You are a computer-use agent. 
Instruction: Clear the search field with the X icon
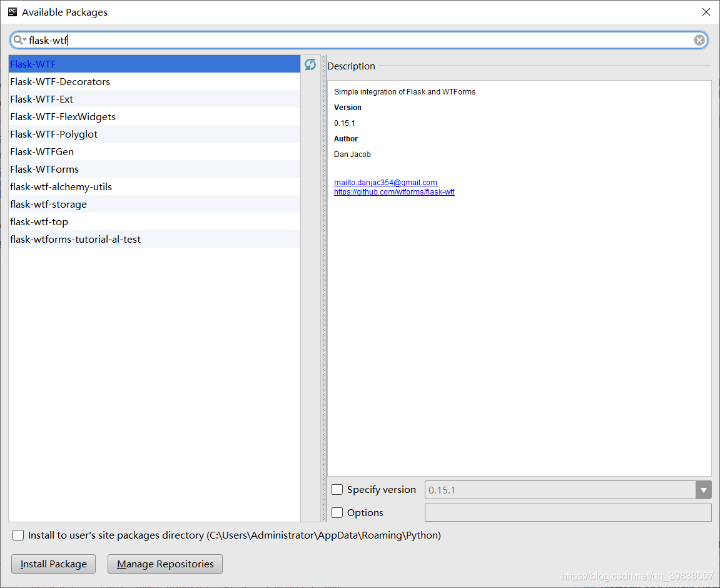point(699,41)
